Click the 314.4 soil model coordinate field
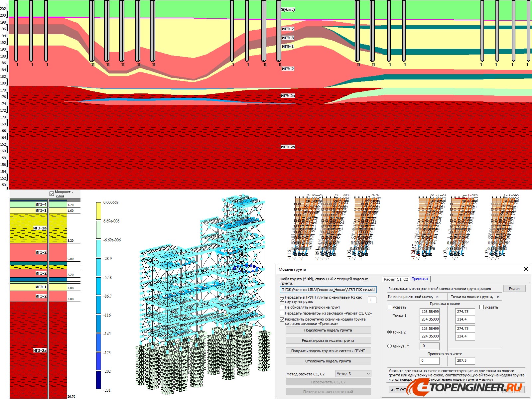The image size is (532, 399). [465, 319]
